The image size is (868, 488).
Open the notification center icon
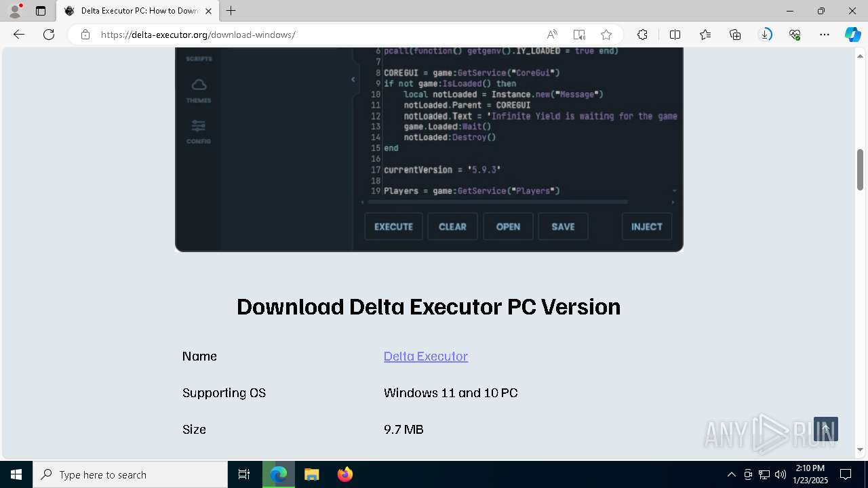coord(846,474)
